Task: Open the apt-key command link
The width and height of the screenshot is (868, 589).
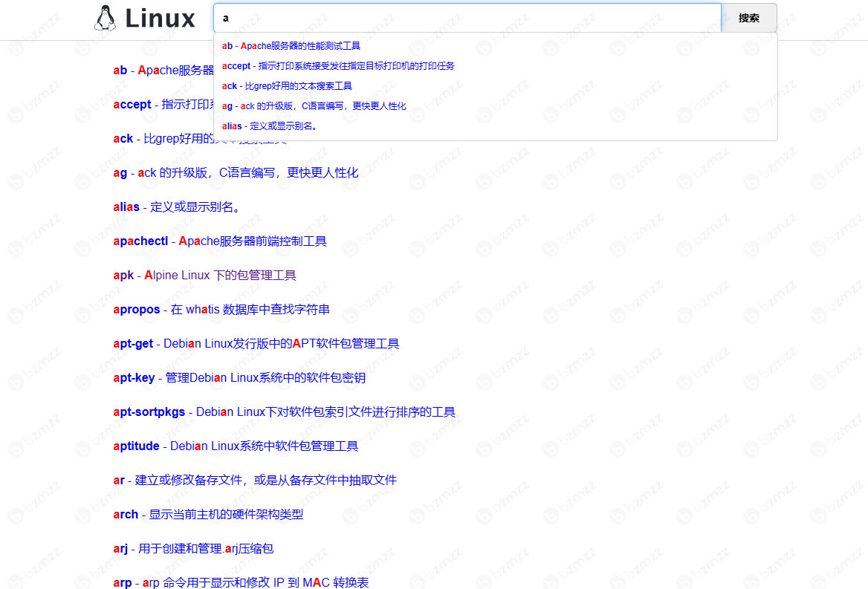Action: [x=239, y=378]
